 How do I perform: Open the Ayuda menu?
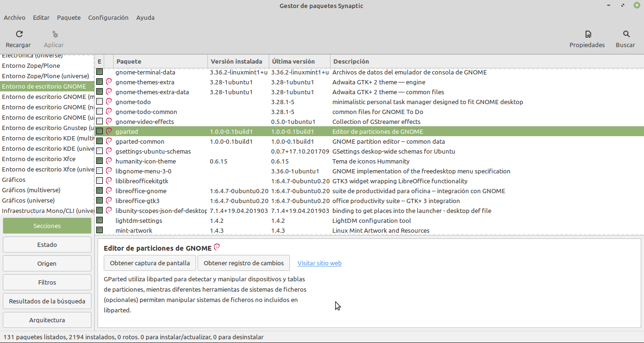click(145, 17)
